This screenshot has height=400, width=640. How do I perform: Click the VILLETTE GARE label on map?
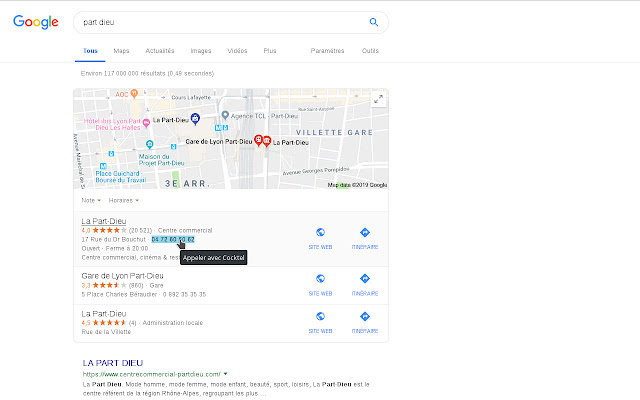[334, 132]
